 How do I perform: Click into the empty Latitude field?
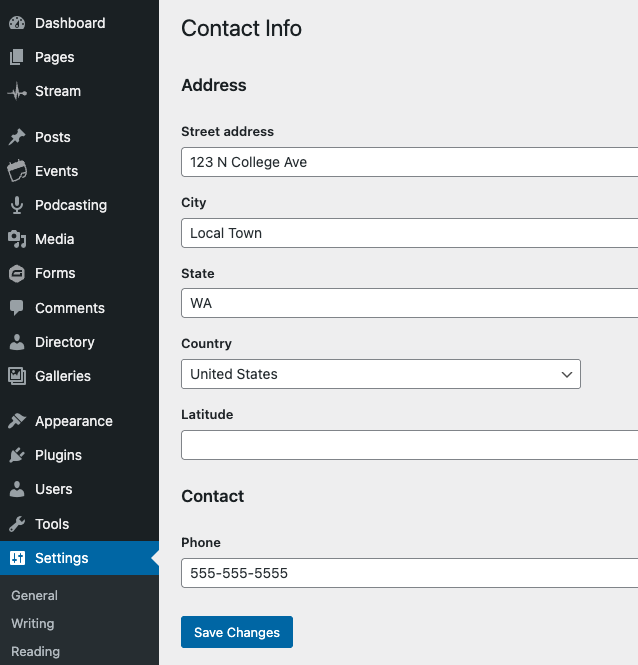[x=410, y=445]
